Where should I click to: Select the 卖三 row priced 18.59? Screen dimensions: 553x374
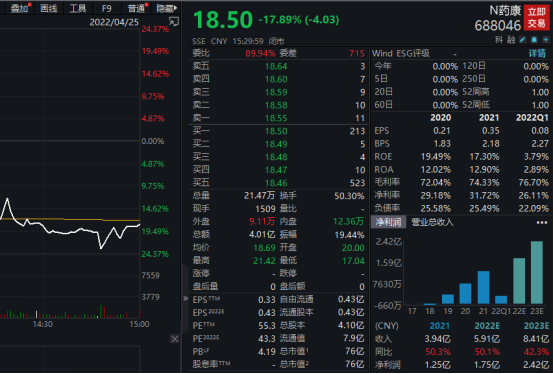point(279,92)
